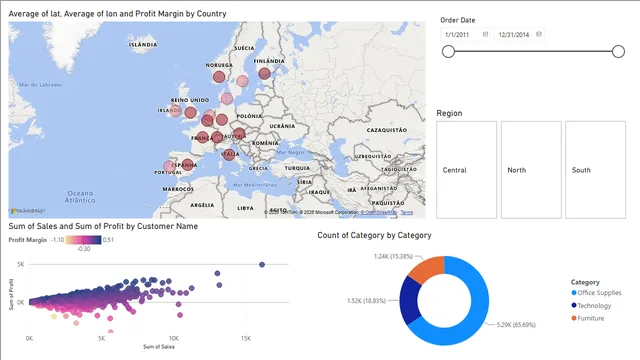Open the map Terms link
This screenshot has height=360, width=640.
407,212
